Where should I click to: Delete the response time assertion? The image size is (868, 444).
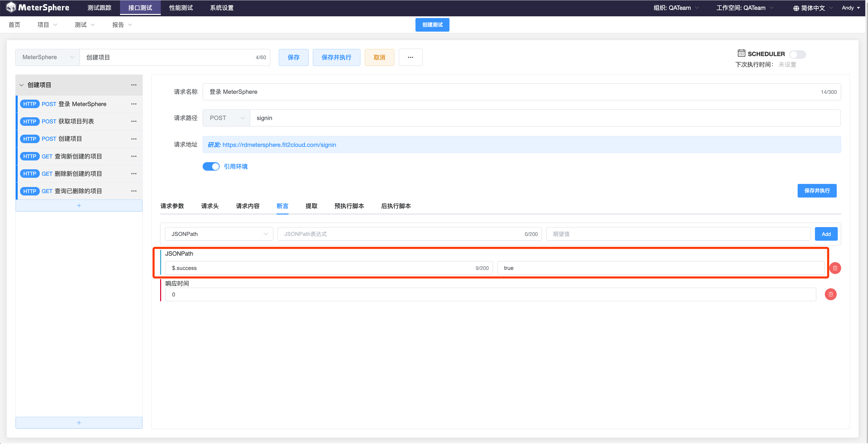click(x=831, y=294)
